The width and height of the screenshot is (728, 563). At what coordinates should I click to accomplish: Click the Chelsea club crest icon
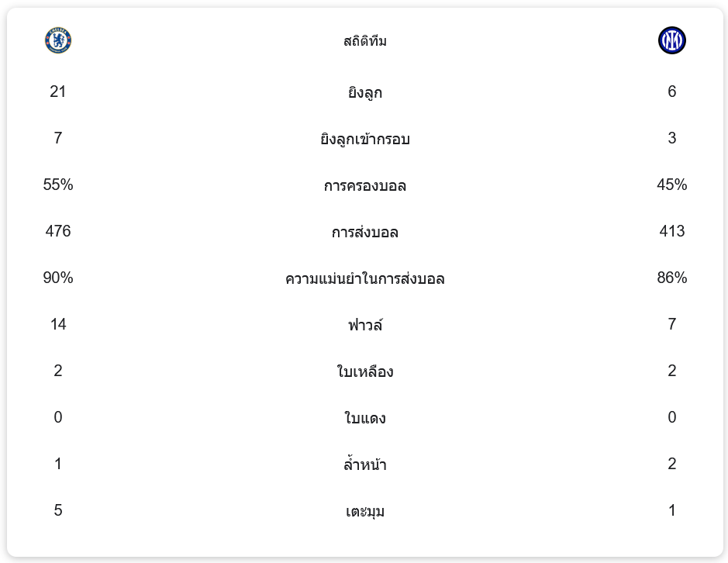(58, 40)
